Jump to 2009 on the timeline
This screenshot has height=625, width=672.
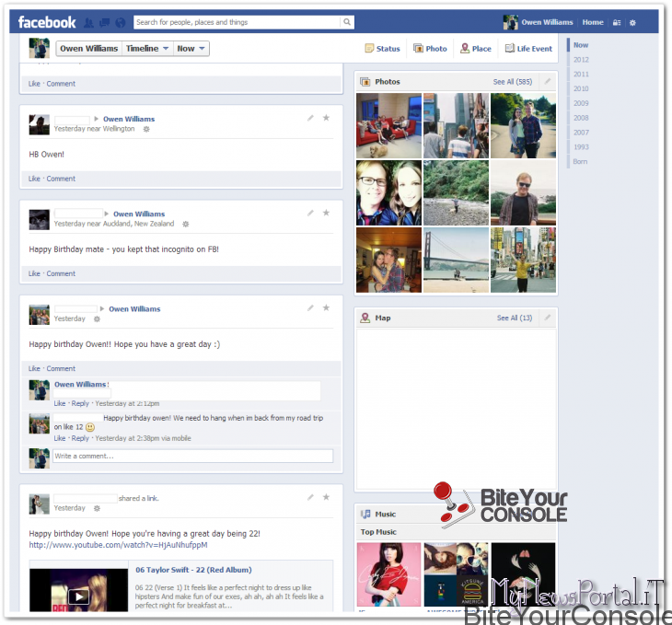(x=581, y=103)
